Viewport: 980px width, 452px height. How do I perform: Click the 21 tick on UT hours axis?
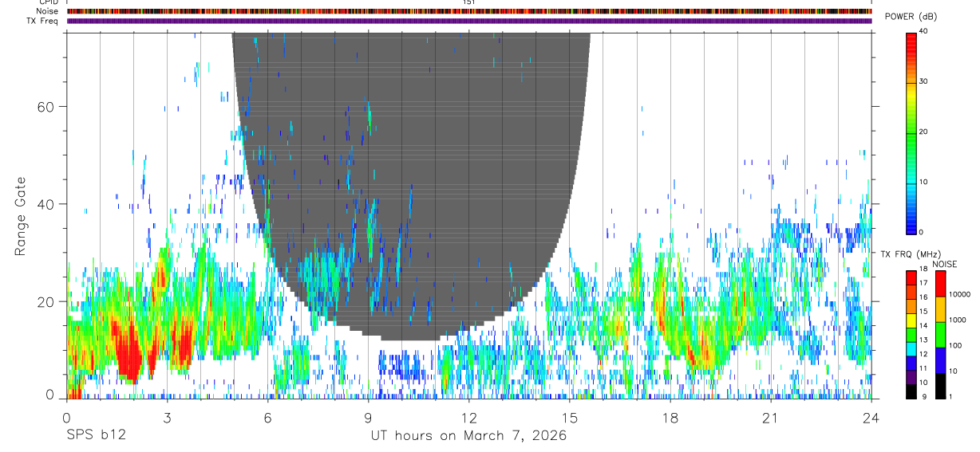click(x=771, y=417)
